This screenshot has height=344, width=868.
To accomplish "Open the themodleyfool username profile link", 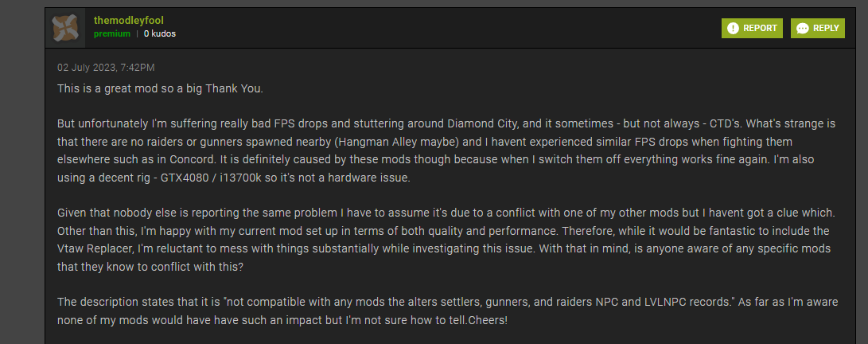I will coord(129,20).
